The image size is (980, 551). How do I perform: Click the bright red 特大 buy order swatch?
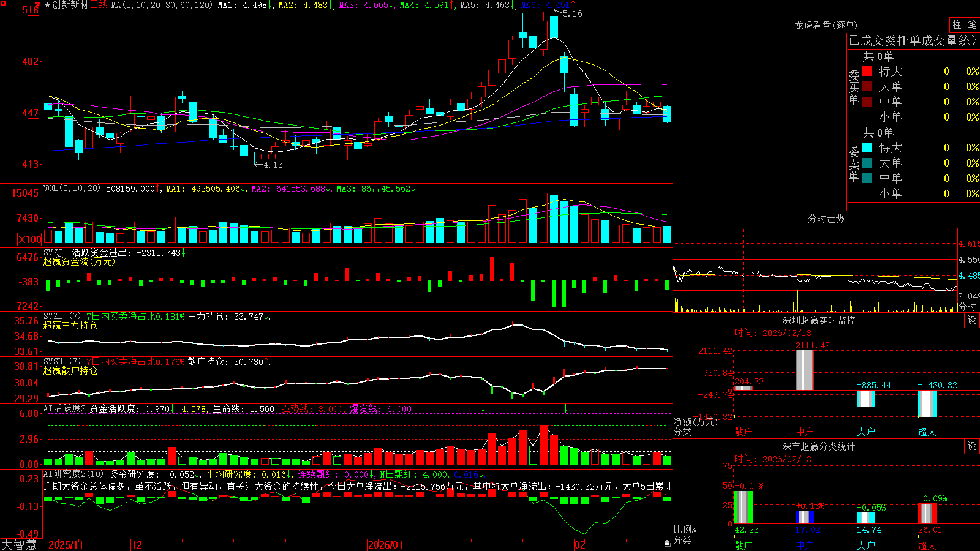(867, 71)
